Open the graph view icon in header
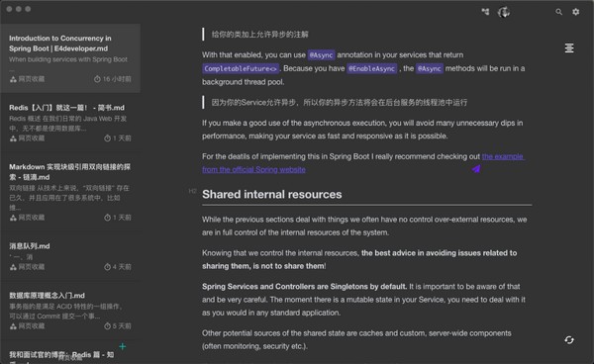The height and width of the screenshot is (364, 594). 485,12
